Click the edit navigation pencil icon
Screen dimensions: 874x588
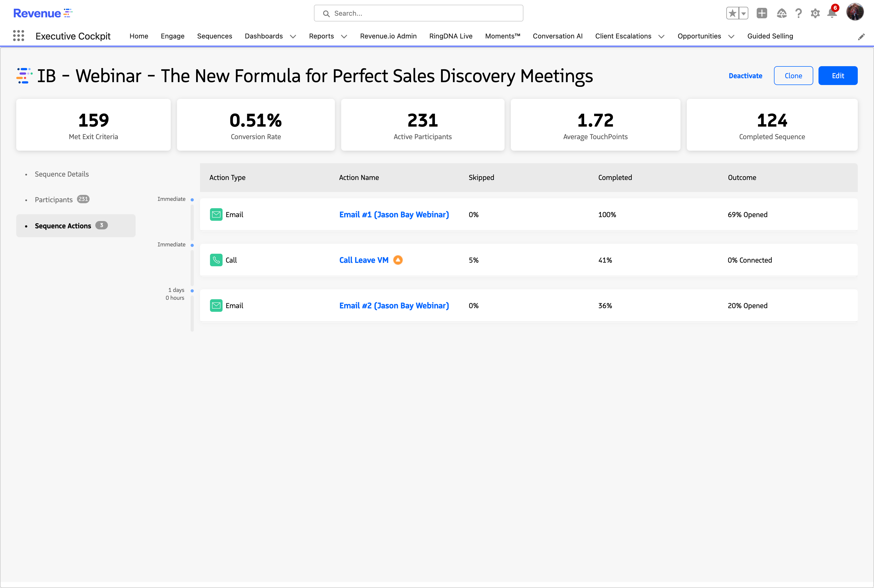(861, 36)
